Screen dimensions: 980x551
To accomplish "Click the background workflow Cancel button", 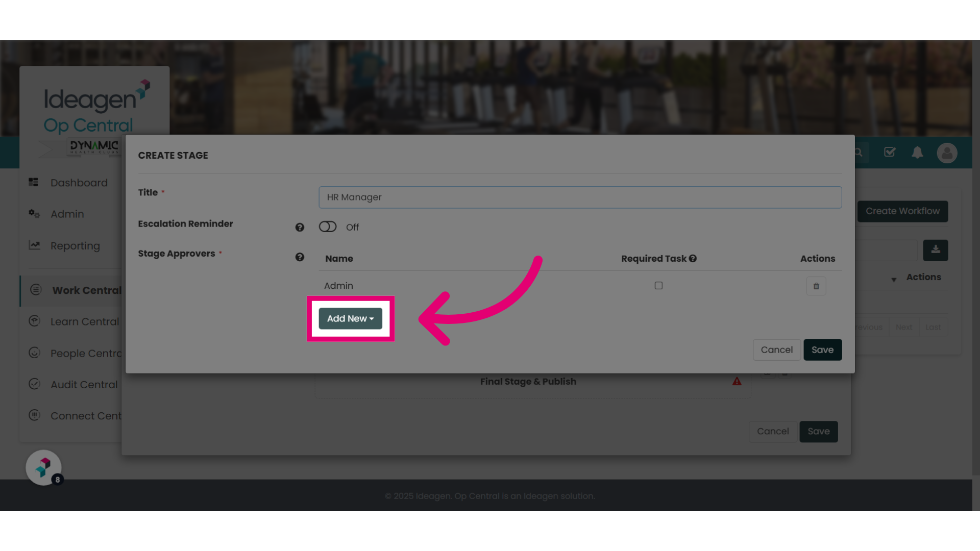I will (x=773, y=432).
